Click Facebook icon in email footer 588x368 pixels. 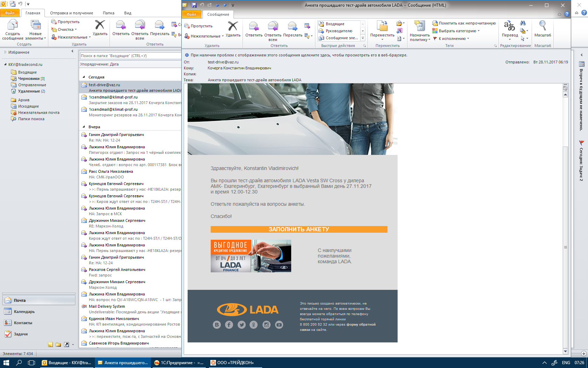coord(229,325)
